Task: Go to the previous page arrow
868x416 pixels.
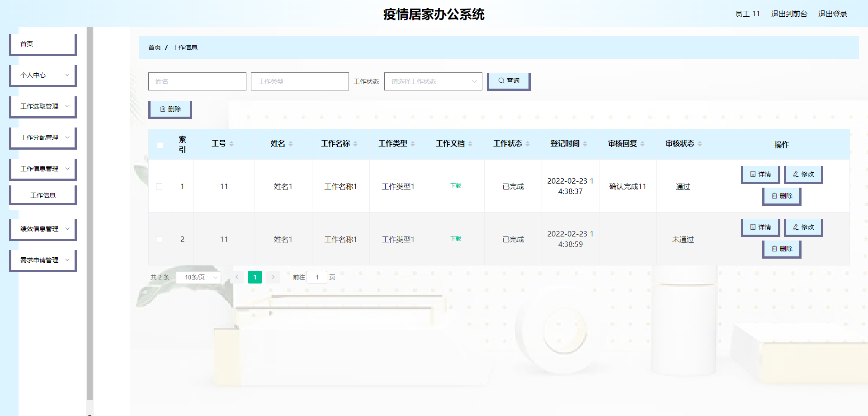Action: 237,277
